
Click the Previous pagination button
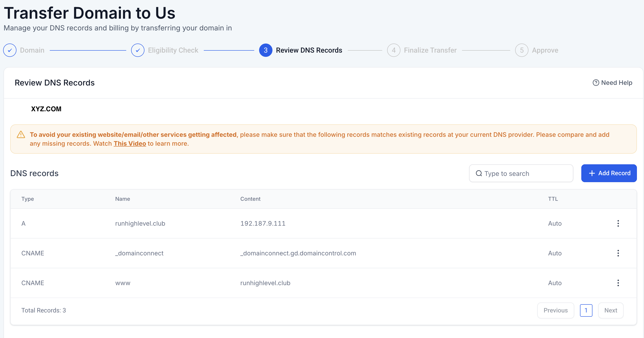point(556,310)
